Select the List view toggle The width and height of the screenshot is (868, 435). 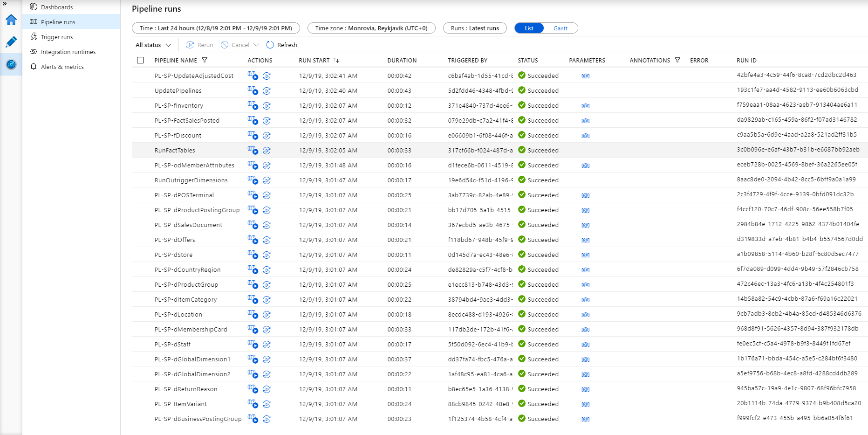(529, 28)
